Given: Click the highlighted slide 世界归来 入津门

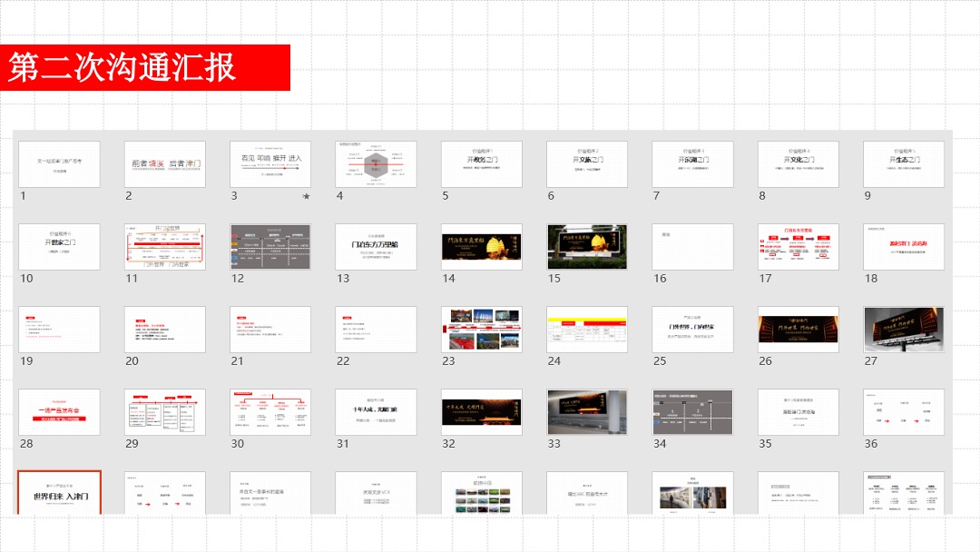Looking at the screenshot, I should 59,493.
